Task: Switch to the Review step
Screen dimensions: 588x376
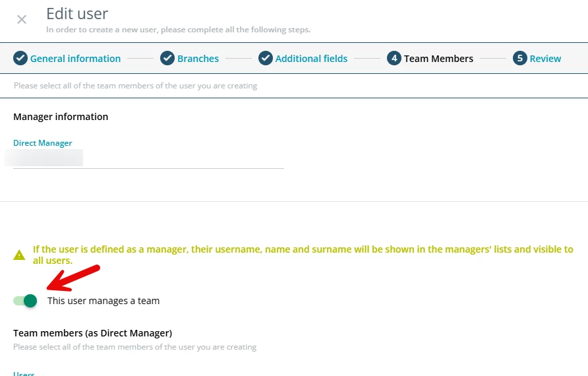Action: [x=545, y=59]
